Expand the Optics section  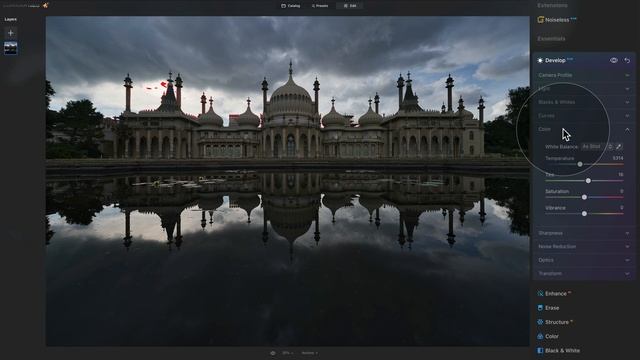pyautogui.click(x=584, y=260)
